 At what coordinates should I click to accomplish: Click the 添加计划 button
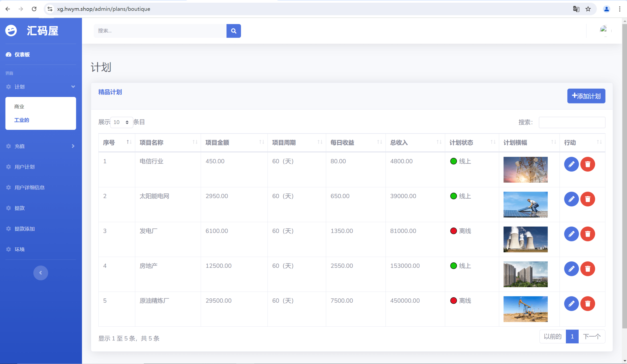point(586,96)
